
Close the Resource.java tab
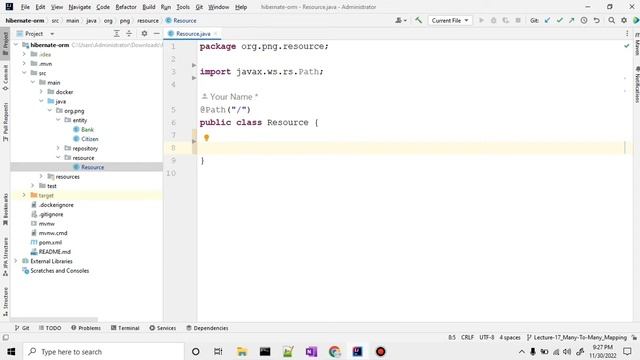[x=216, y=33]
